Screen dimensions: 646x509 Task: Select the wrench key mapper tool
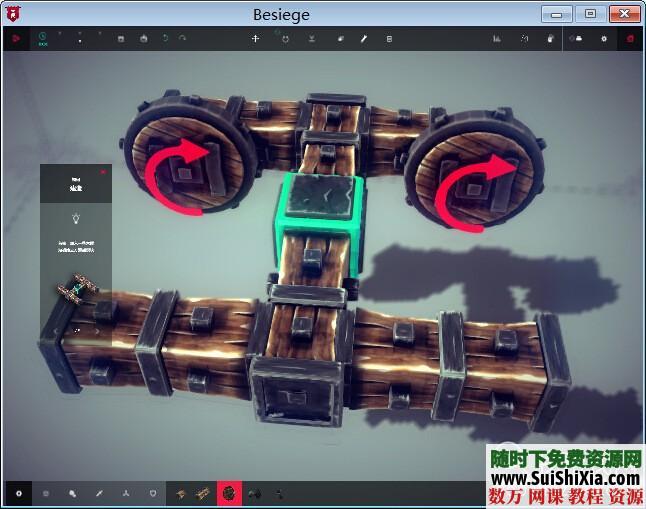(363, 39)
